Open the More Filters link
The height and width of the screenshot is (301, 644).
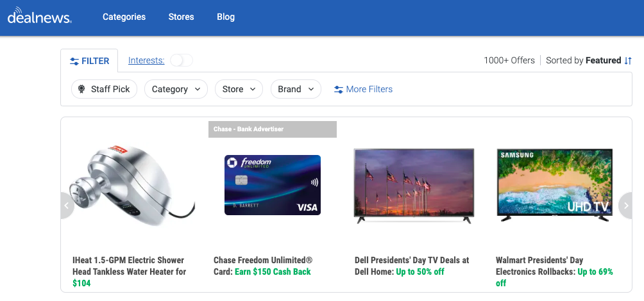point(369,90)
